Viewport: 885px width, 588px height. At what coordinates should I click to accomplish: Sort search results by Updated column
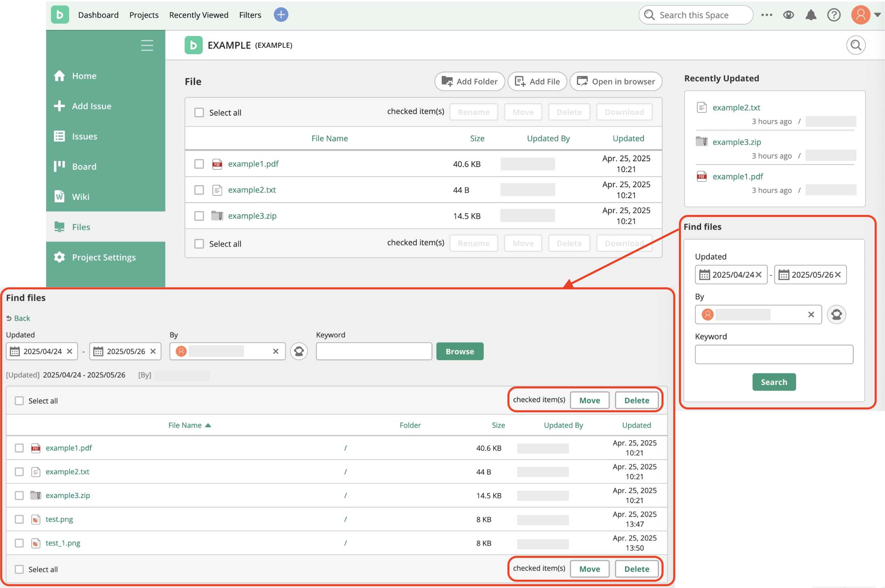click(x=636, y=425)
